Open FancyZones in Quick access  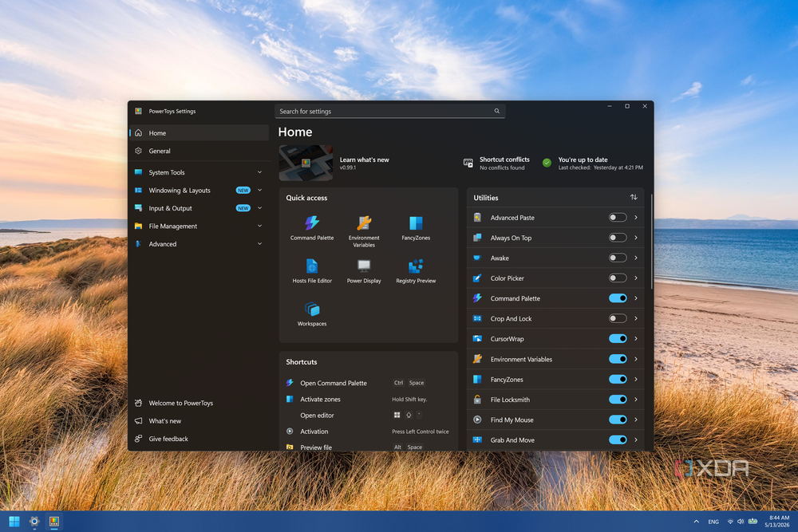416,227
